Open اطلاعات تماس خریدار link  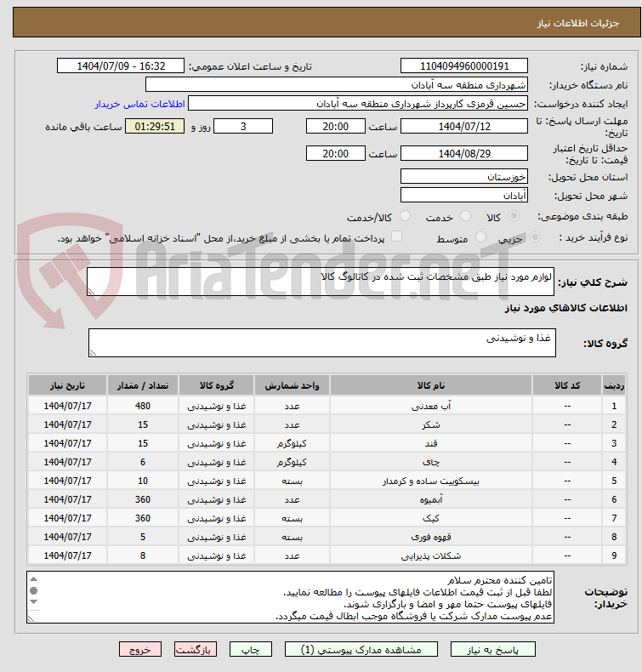[x=140, y=104]
